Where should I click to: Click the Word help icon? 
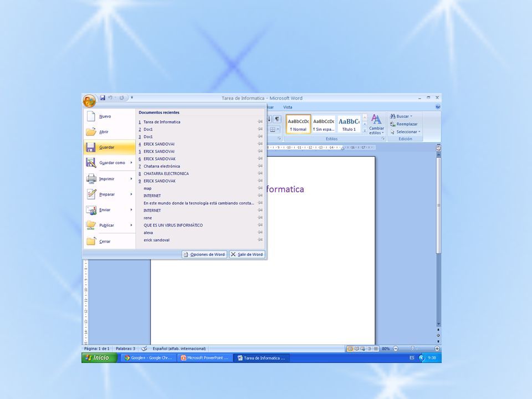click(438, 107)
